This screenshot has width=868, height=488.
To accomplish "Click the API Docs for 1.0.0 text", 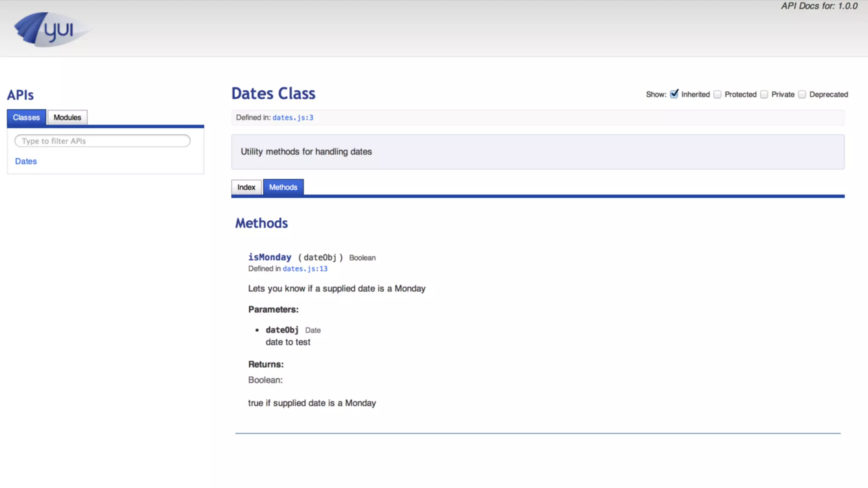I will [819, 6].
